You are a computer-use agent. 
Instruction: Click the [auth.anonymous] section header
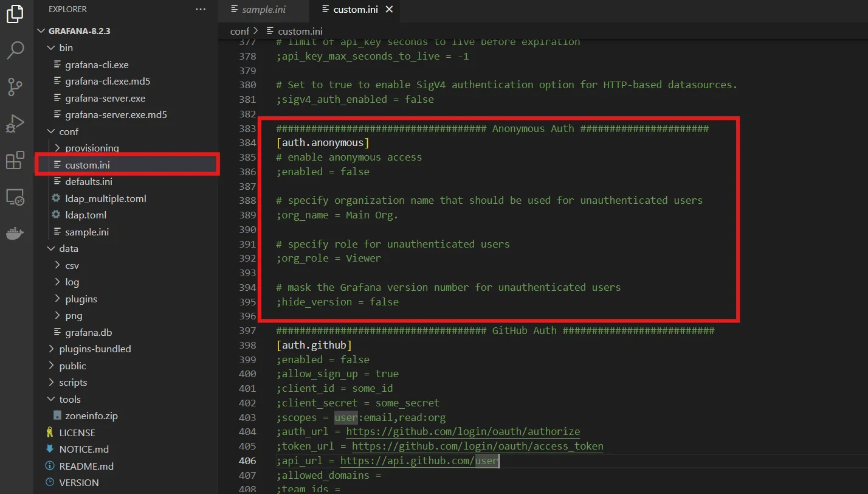click(323, 142)
